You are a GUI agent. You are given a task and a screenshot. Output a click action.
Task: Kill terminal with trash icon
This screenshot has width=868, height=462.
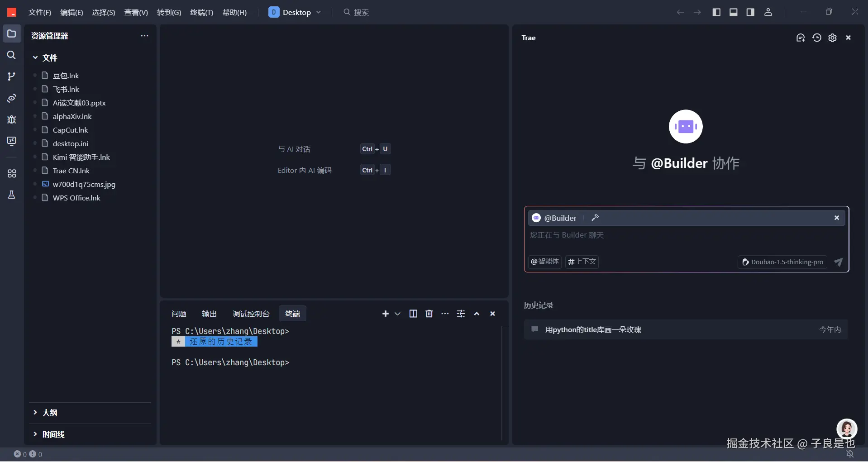coord(429,314)
